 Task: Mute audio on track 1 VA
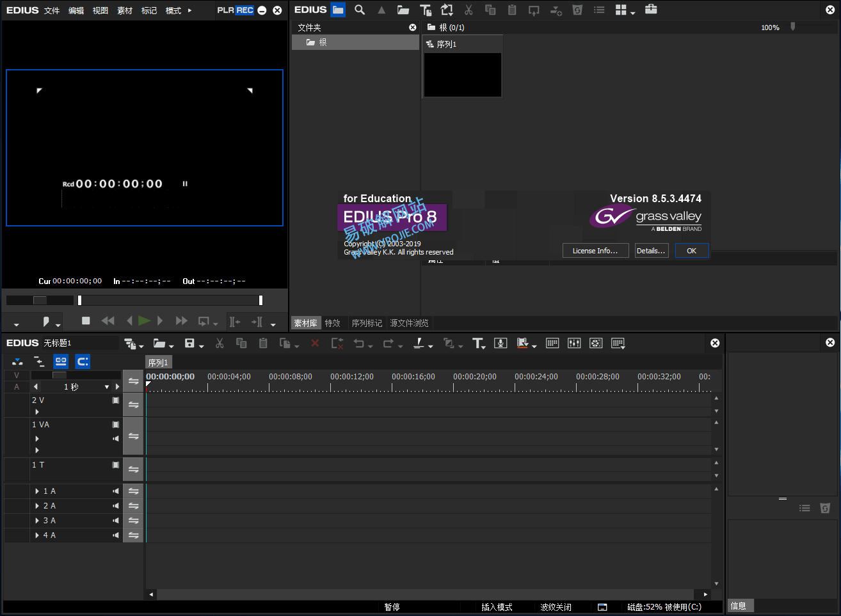(116, 439)
